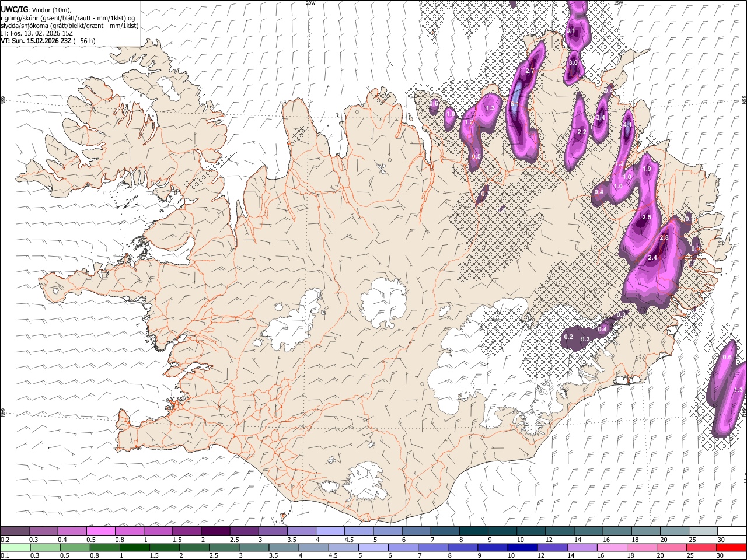Click the 3.0 snowfall value
The width and height of the screenshot is (747, 560).
573,62
